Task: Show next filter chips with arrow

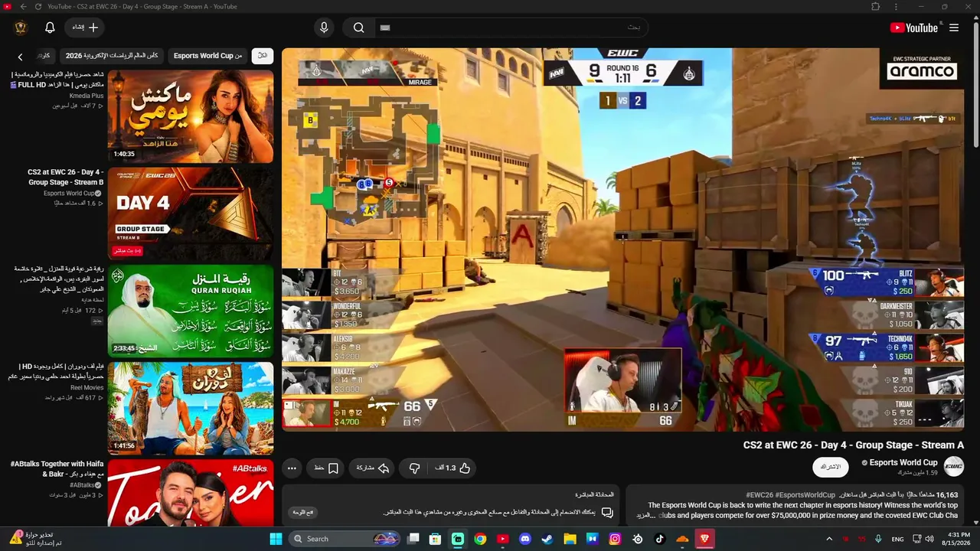Action: tap(20, 56)
